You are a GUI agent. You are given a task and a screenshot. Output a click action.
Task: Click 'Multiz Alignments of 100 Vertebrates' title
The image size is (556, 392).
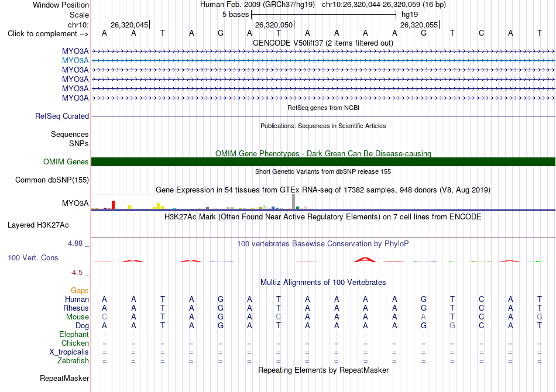coord(323,283)
